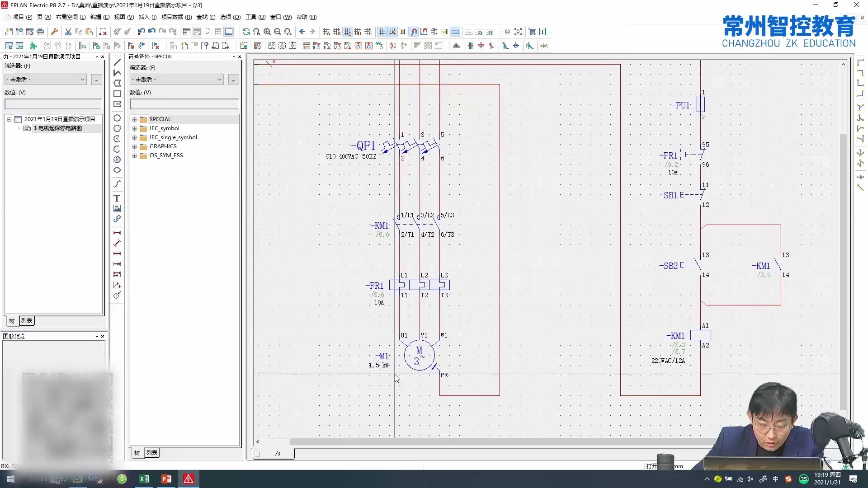868x488 pixels.
Task: Select the Rectangle drawing tool
Action: (x=117, y=94)
